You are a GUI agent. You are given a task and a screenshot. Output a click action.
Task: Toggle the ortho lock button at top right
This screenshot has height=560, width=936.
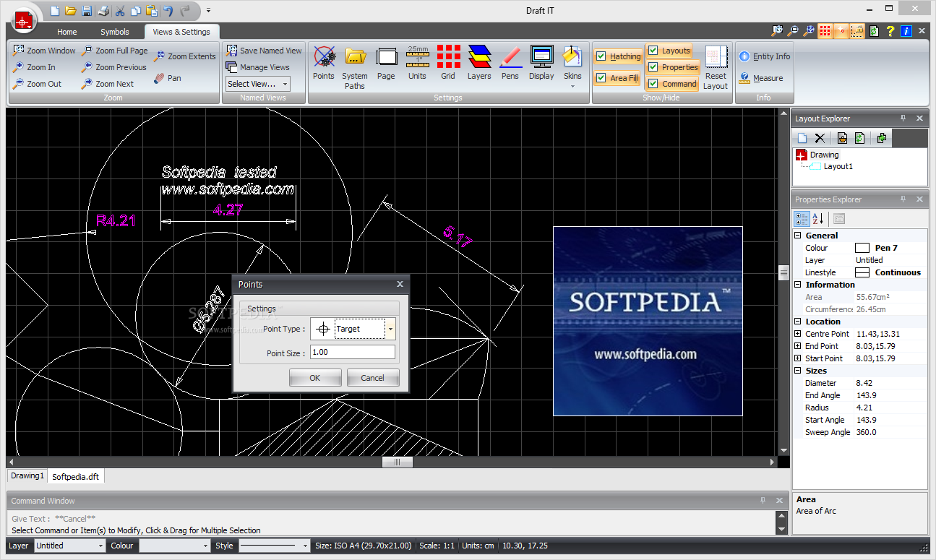pos(857,31)
